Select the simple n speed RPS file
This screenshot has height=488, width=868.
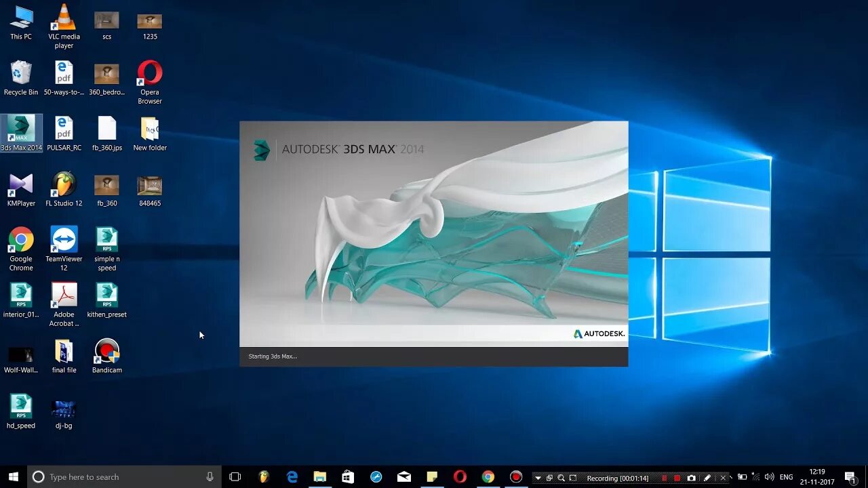coord(106,249)
